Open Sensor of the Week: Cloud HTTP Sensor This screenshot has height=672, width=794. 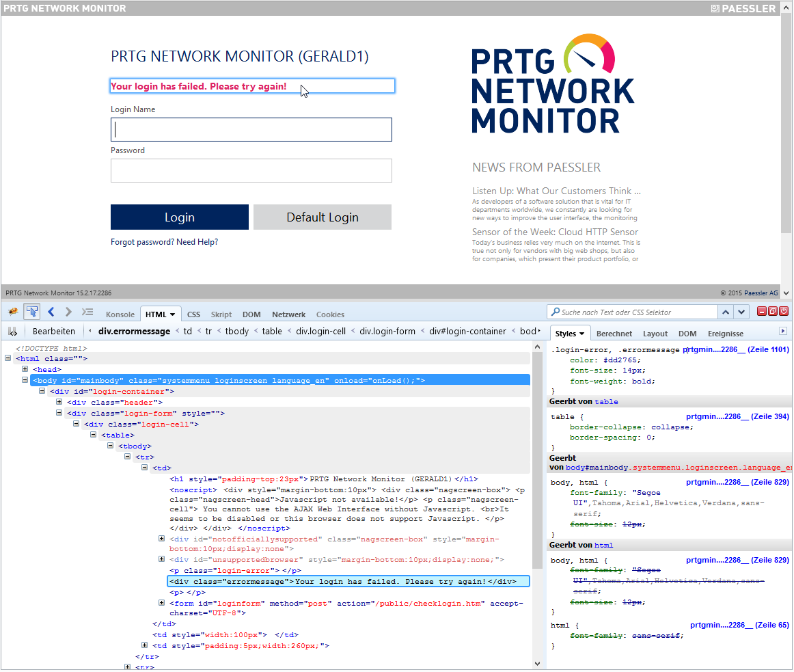(555, 232)
